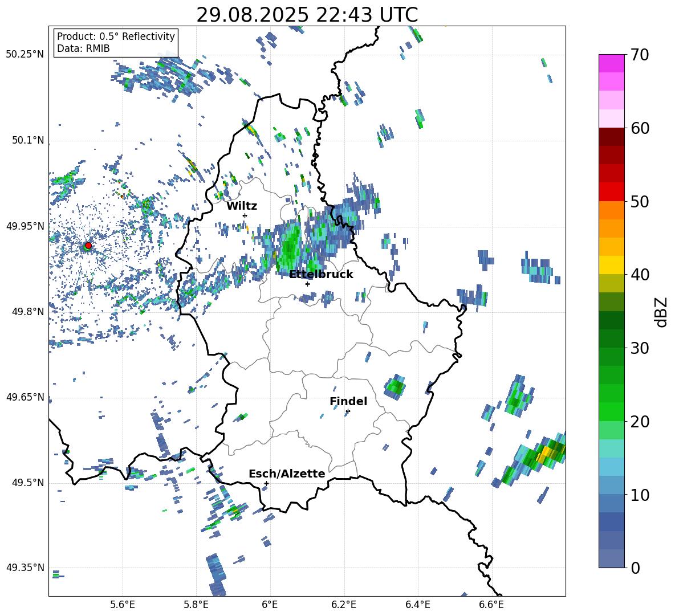
Task: Click the 49.65°N latitude label
Action: pos(25,397)
